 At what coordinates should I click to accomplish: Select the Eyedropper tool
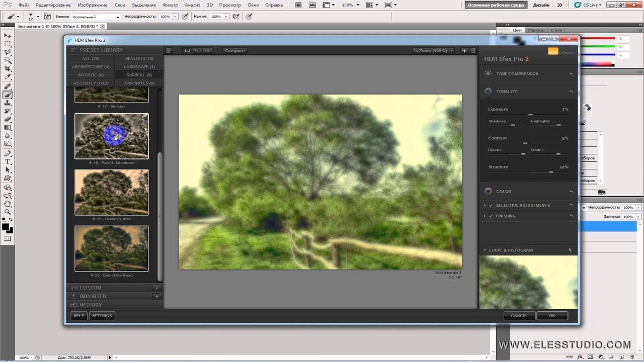point(8,77)
